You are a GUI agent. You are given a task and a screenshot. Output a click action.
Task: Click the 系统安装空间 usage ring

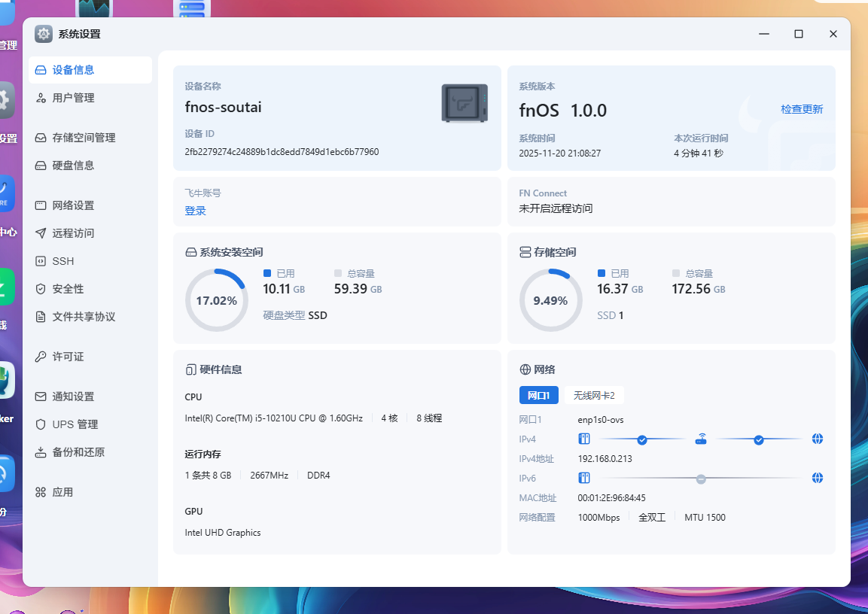pyautogui.click(x=217, y=299)
